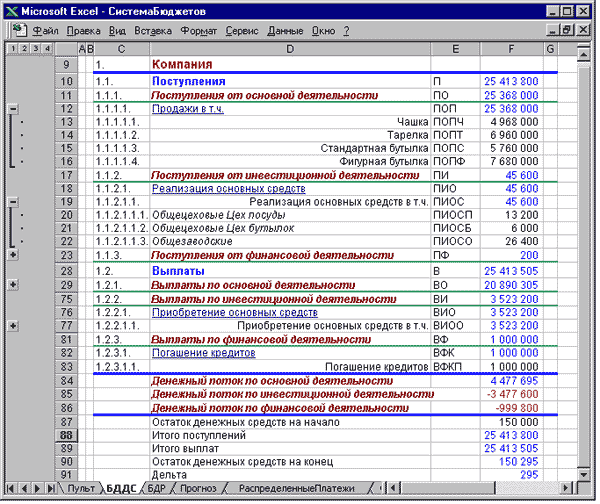Click the vertical split box above the scrollbar
The width and height of the screenshot is (600, 504).
584,46
